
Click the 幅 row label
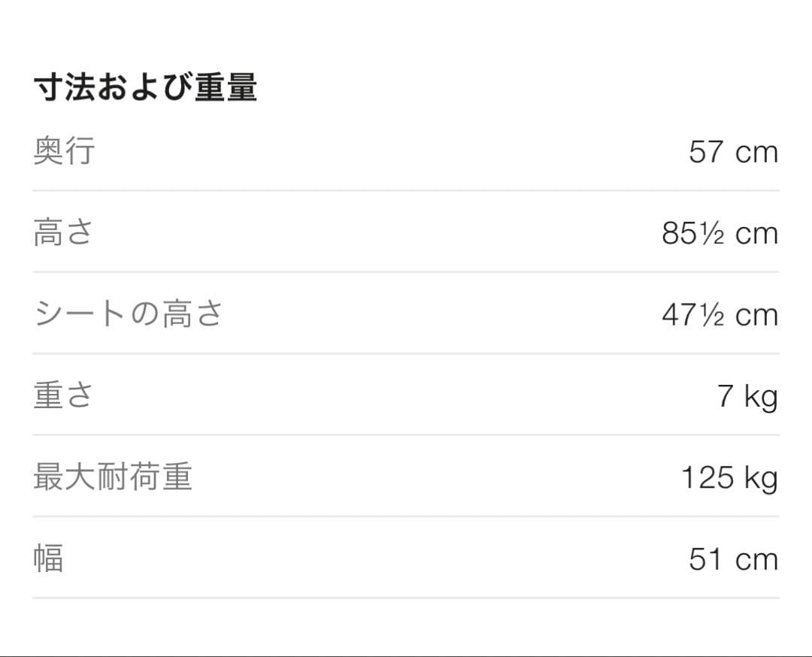coord(48,559)
